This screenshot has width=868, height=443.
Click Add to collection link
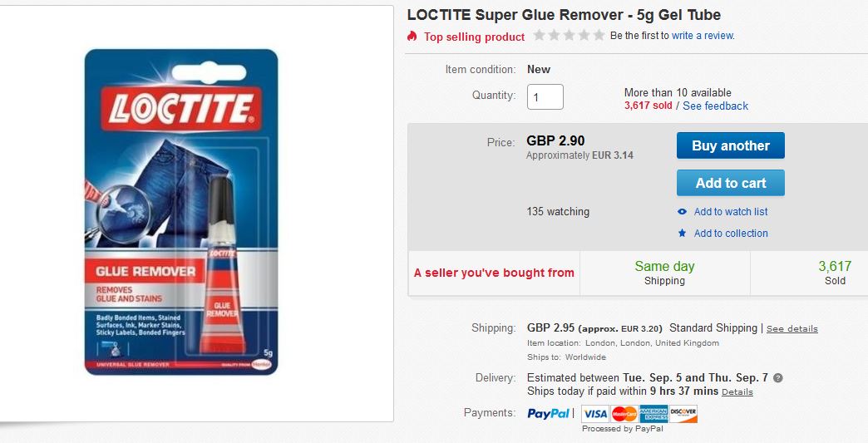click(731, 234)
